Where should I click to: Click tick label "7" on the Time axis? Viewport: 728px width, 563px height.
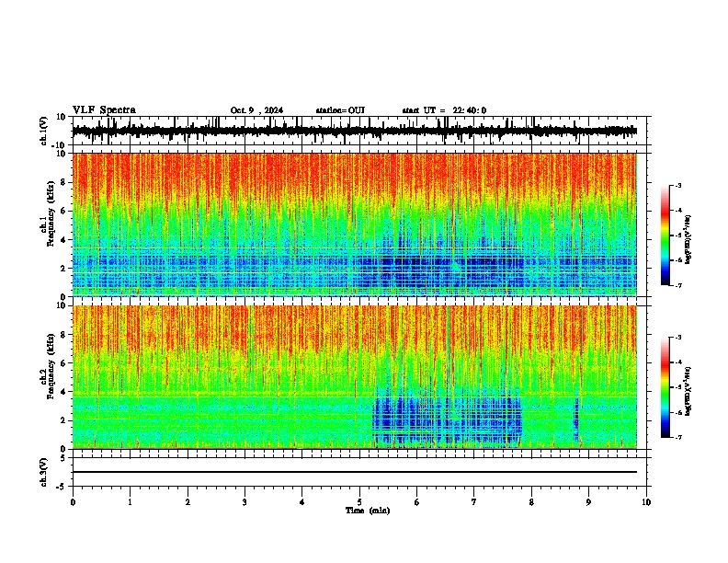point(474,502)
